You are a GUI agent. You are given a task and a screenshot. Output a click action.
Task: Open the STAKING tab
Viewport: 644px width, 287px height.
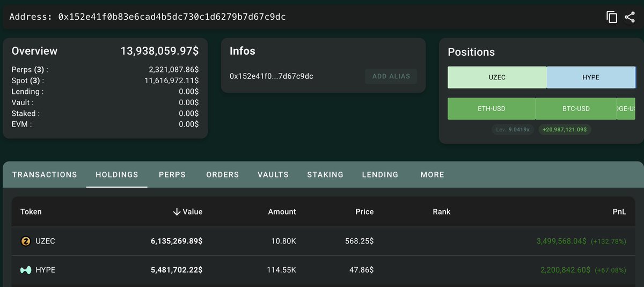pos(325,174)
